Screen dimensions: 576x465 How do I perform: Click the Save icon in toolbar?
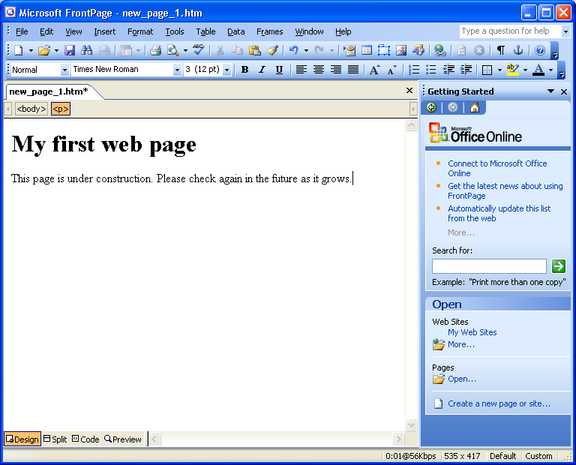point(69,50)
